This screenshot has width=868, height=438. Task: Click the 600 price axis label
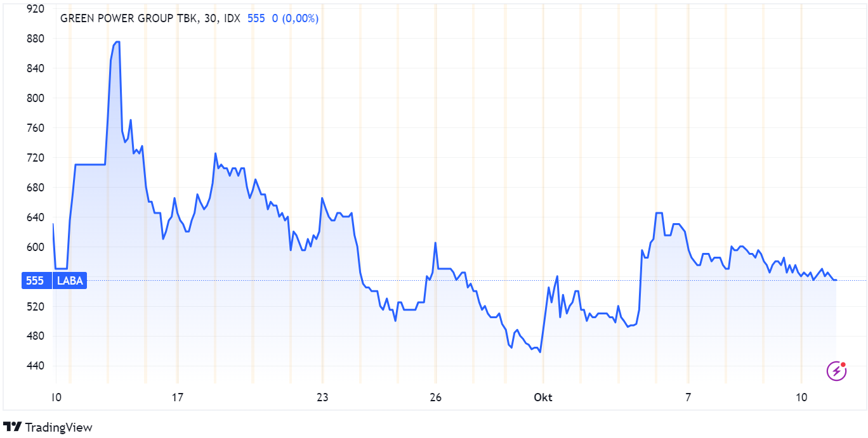tap(35, 247)
